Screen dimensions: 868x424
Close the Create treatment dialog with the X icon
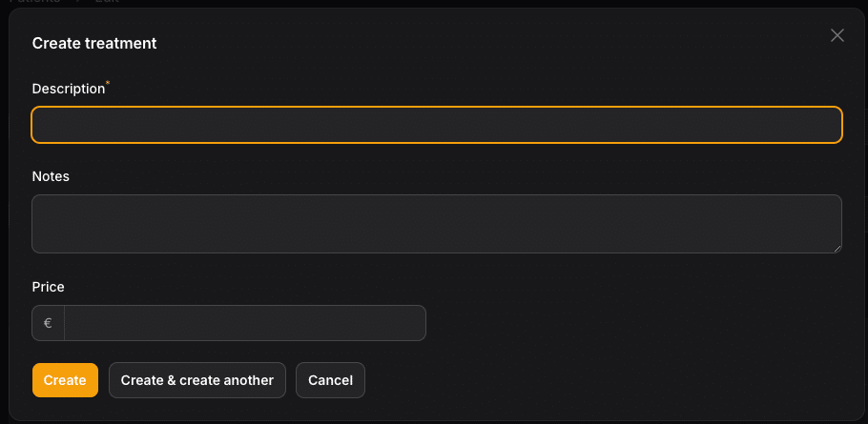click(x=837, y=35)
